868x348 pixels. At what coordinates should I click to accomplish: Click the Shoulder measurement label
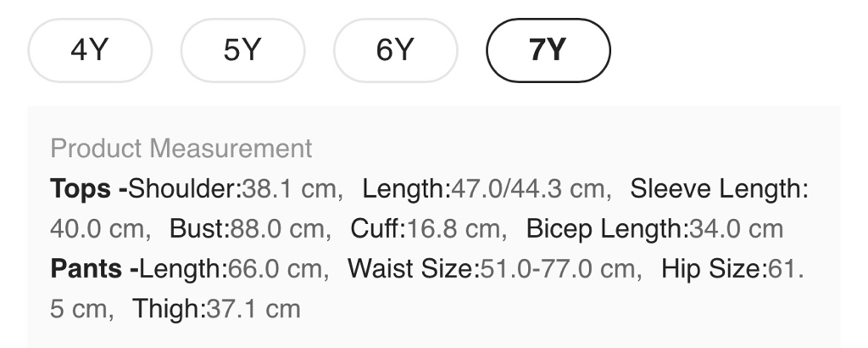coord(185,188)
